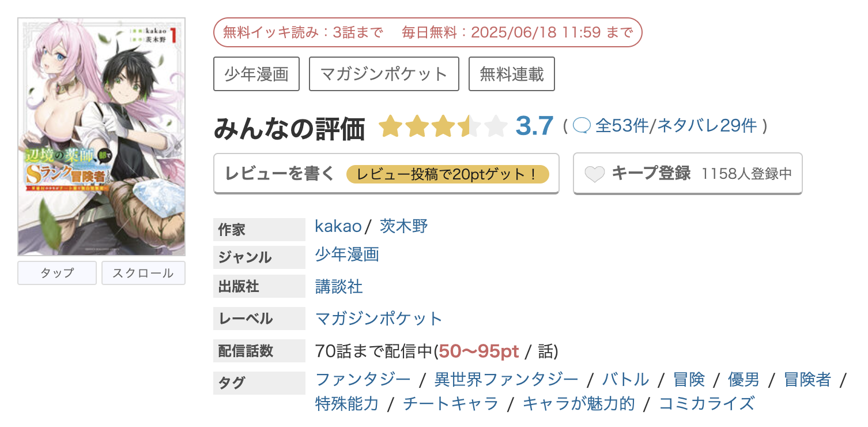Select the チートキャラ tag
Screen dimensions: 868x427
coord(451,403)
